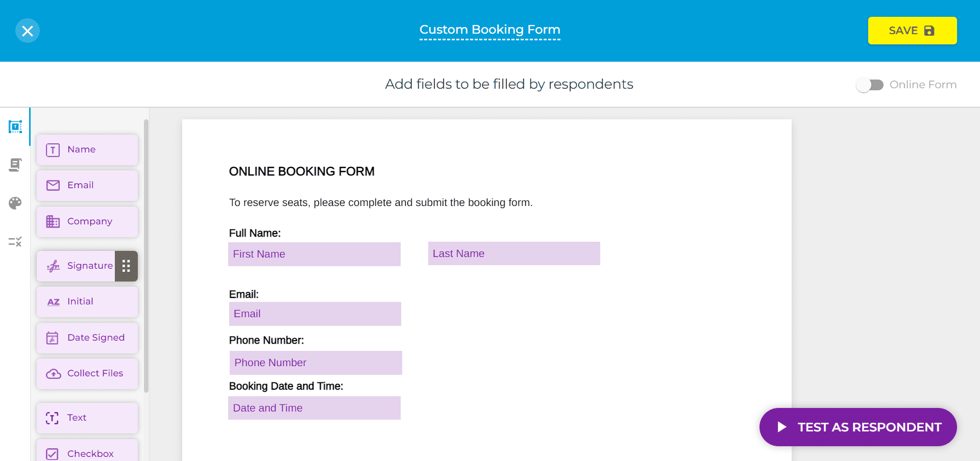Click the Signature field's drag handle dots

click(x=126, y=266)
